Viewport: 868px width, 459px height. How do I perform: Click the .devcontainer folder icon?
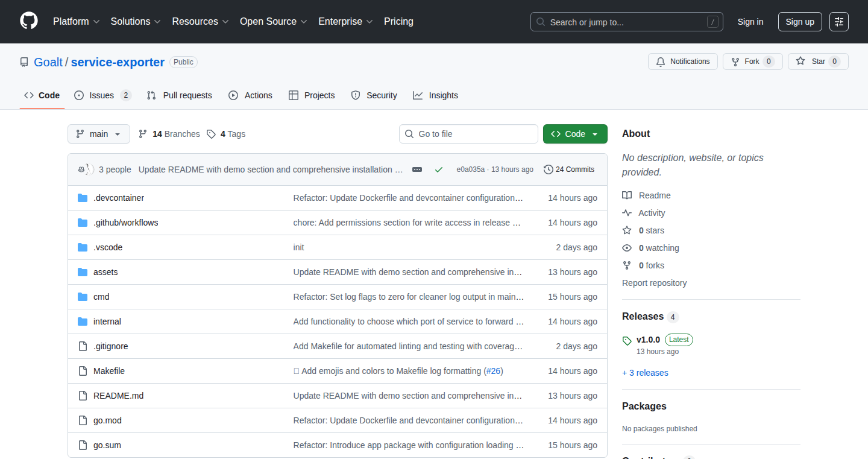pos(83,198)
